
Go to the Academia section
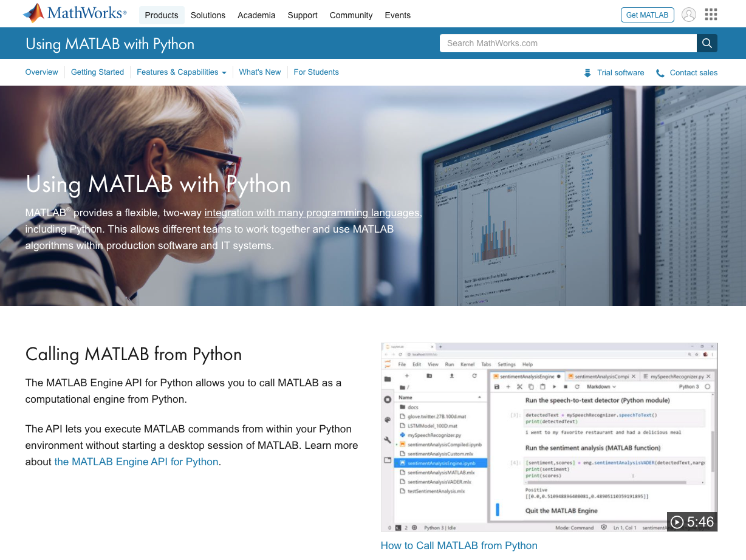point(256,15)
